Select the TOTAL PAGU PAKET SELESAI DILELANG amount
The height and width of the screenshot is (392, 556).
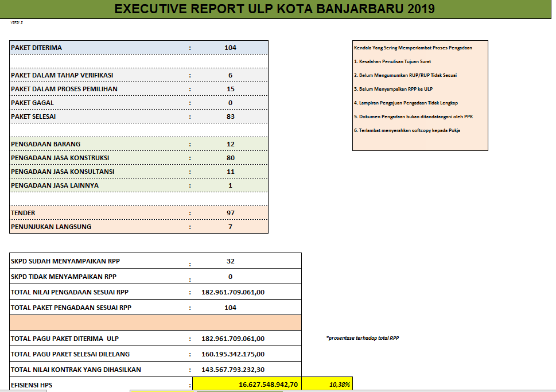[x=233, y=354]
